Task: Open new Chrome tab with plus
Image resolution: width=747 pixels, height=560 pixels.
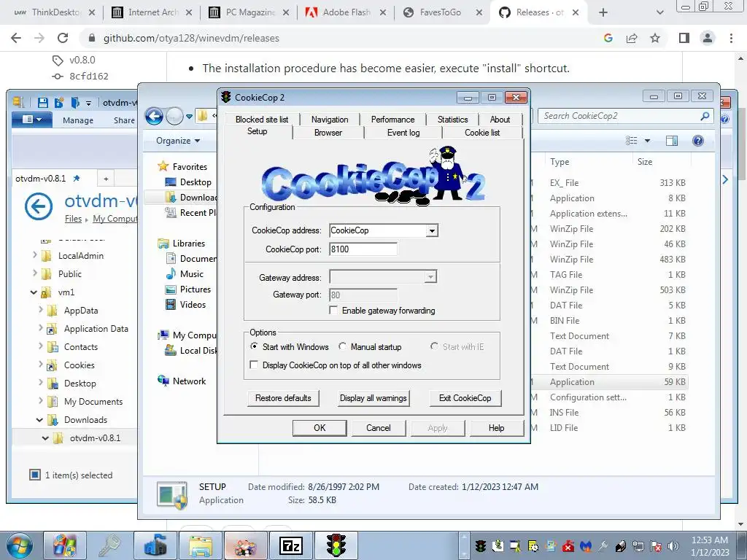Action: click(603, 12)
